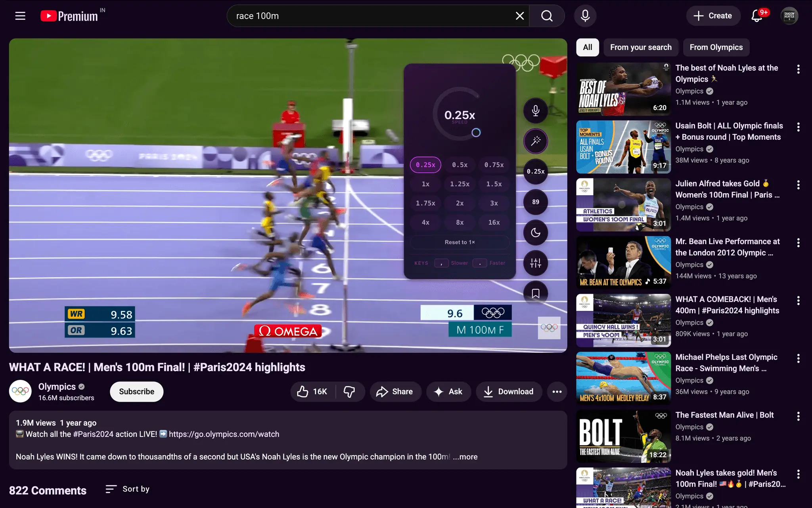Open options for Mr. Bean video
Image resolution: width=812 pixels, height=508 pixels.
798,243
